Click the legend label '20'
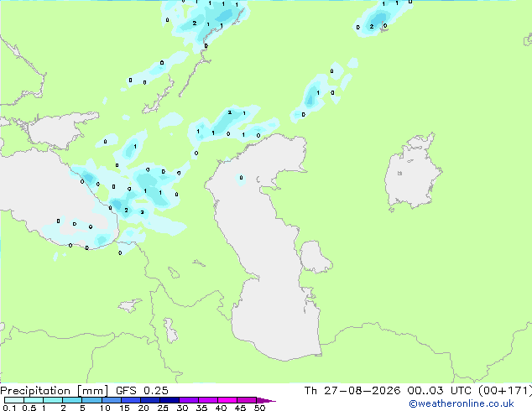This screenshot has width=532, height=411. 143,408
